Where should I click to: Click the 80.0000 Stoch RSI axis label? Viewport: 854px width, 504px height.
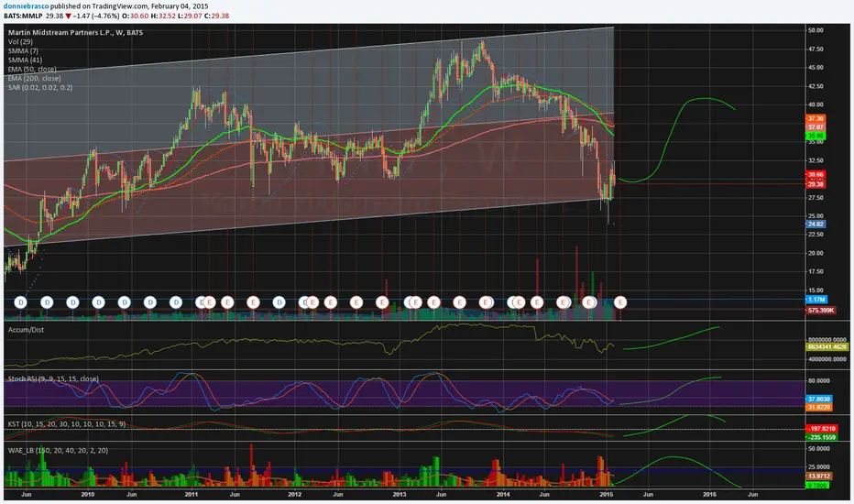[818, 381]
